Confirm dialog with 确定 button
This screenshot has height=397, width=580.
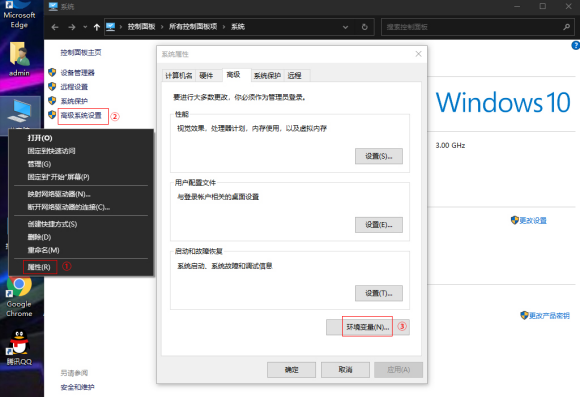click(291, 370)
